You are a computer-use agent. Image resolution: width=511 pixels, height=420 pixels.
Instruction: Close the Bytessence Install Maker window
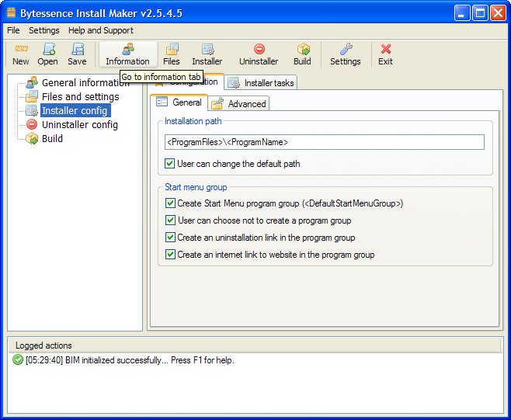[498, 13]
